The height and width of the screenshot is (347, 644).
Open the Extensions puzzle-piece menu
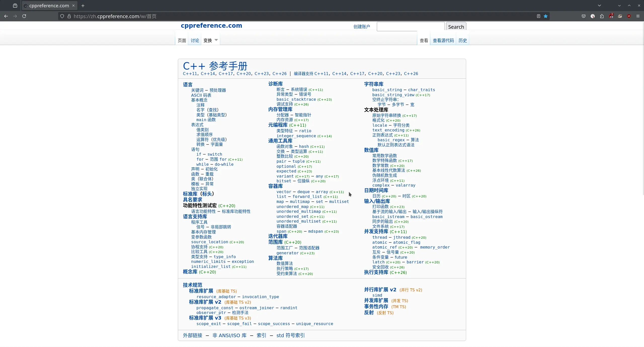tap(602, 16)
